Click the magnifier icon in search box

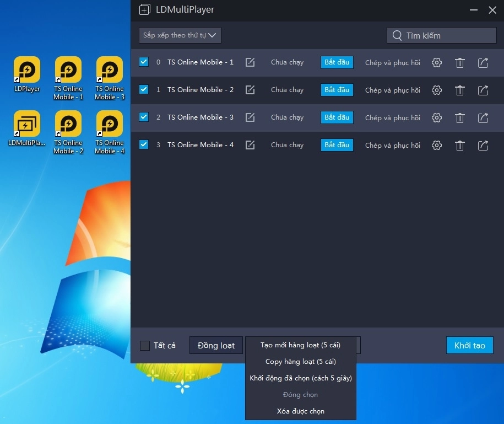pyautogui.click(x=397, y=35)
